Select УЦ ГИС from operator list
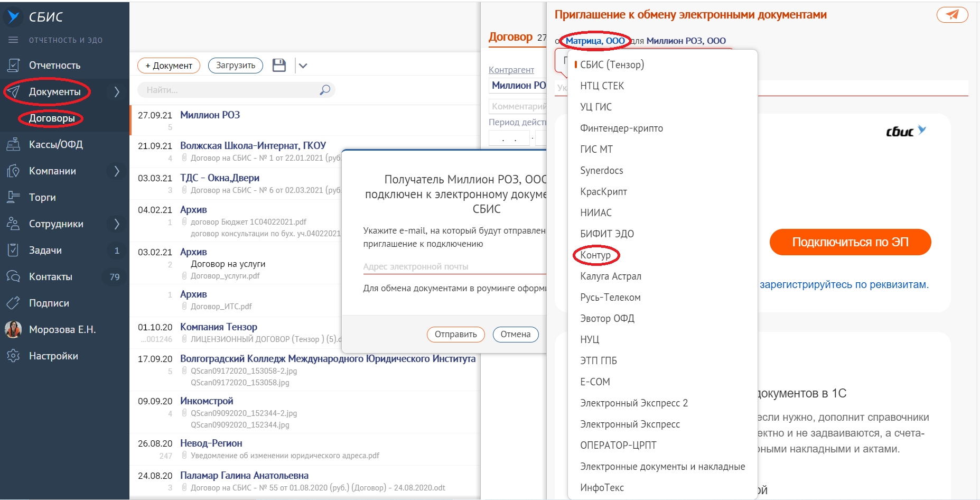Screen dimensions: 980x500 click(x=663, y=107)
